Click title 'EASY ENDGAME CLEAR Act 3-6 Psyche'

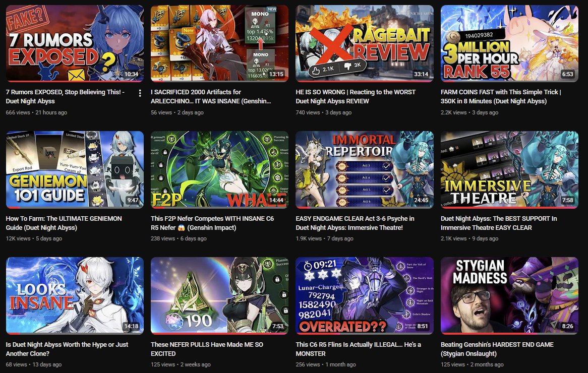[355, 223]
